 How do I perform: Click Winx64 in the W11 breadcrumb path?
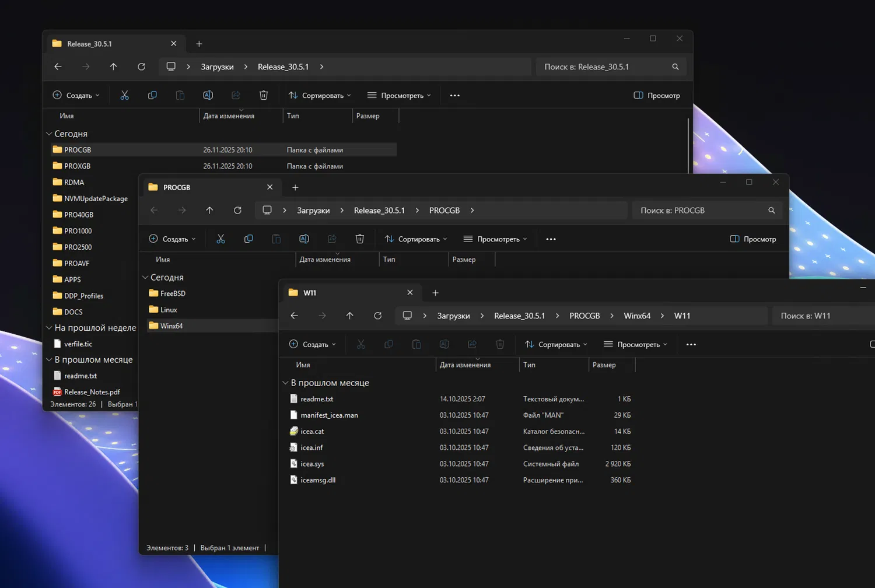tap(637, 316)
